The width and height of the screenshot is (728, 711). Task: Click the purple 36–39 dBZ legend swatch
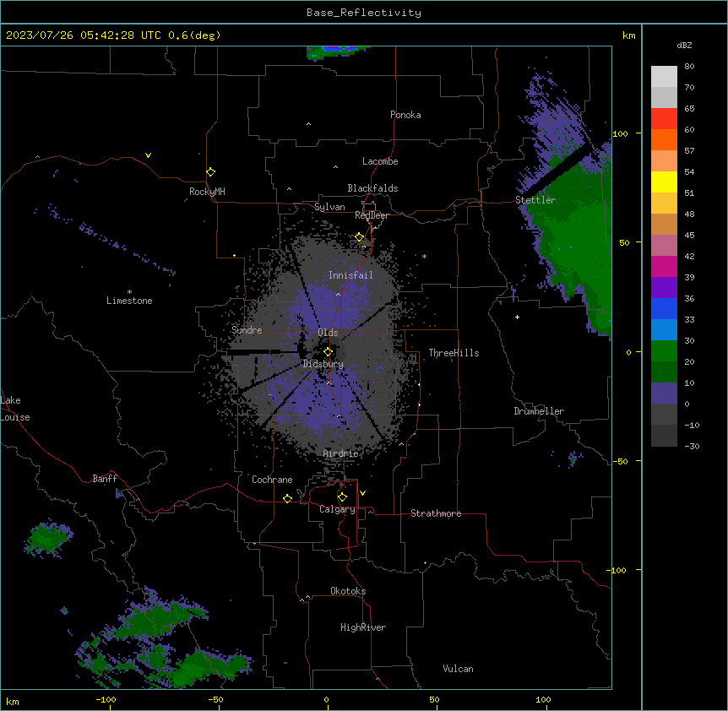[x=664, y=288]
